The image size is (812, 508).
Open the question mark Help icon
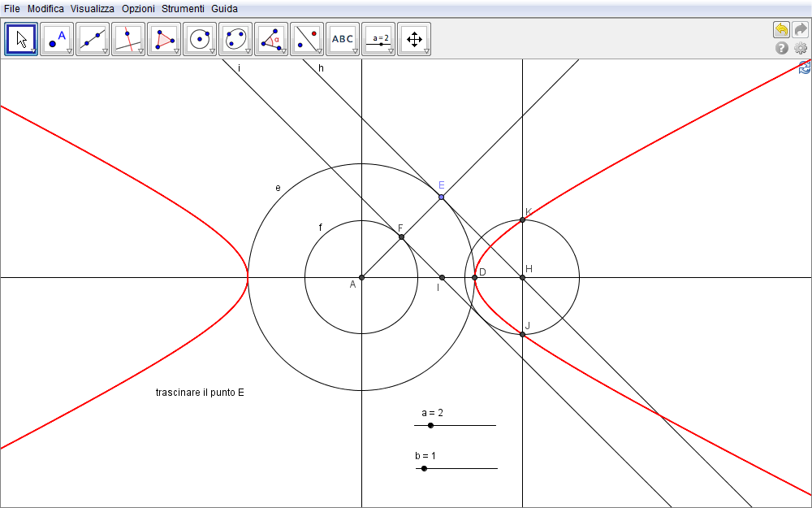[782, 49]
